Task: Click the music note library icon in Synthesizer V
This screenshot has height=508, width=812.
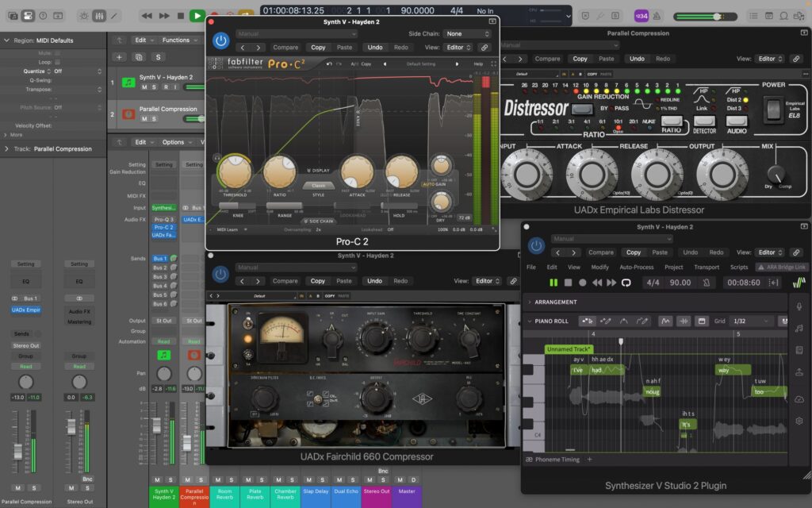Action: tap(799, 329)
